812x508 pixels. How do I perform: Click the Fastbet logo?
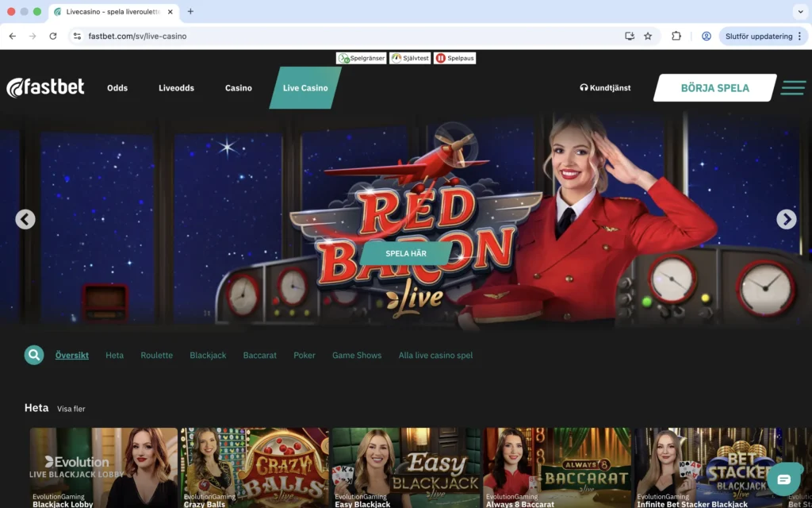click(x=45, y=87)
